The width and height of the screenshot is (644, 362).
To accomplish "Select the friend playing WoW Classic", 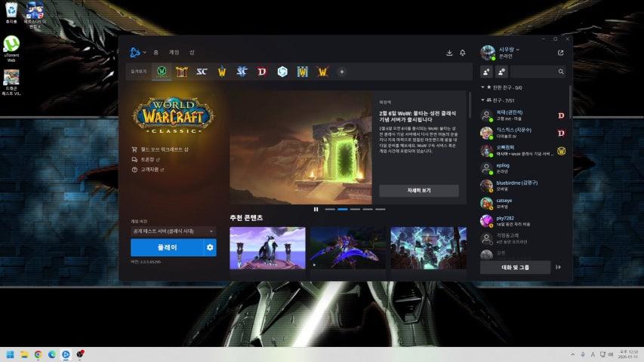I will tap(522, 151).
